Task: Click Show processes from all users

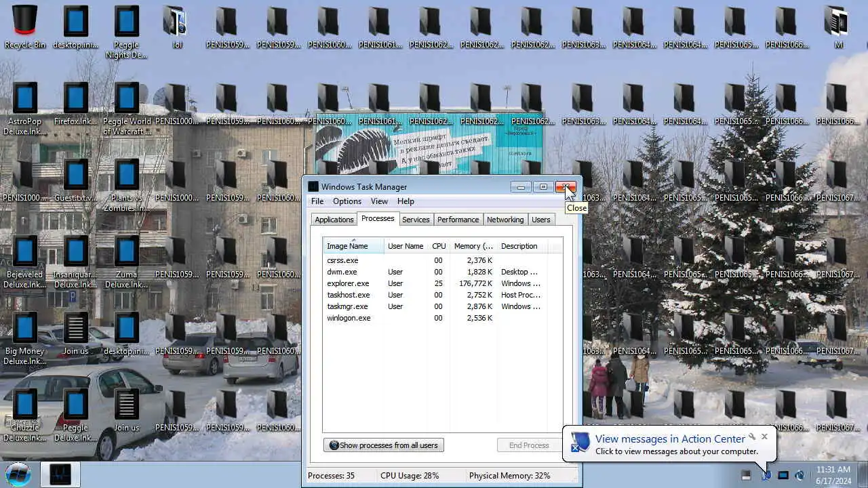Action: pyautogui.click(x=384, y=445)
